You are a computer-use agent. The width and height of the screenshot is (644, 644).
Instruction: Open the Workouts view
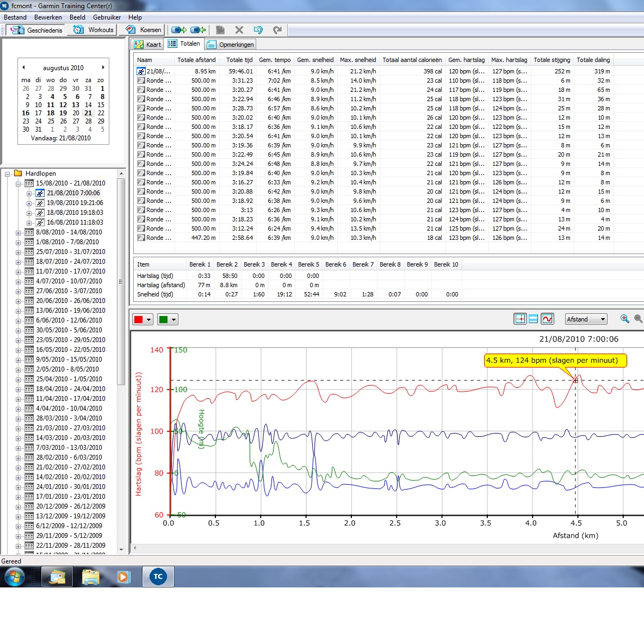coord(92,30)
